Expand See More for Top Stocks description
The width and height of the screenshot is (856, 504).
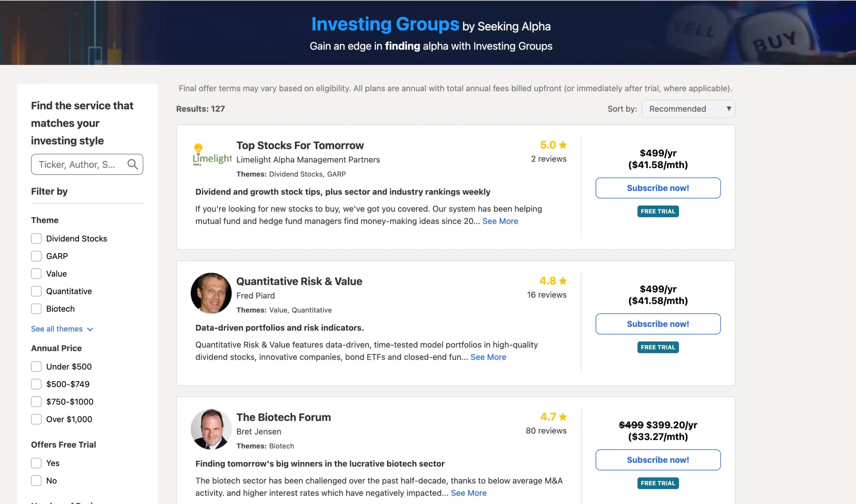coord(500,221)
